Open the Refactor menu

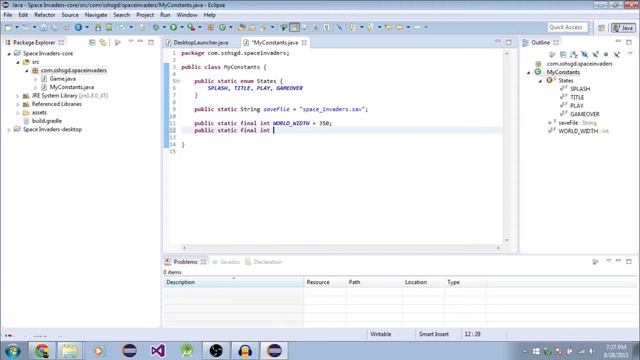tap(44, 15)
